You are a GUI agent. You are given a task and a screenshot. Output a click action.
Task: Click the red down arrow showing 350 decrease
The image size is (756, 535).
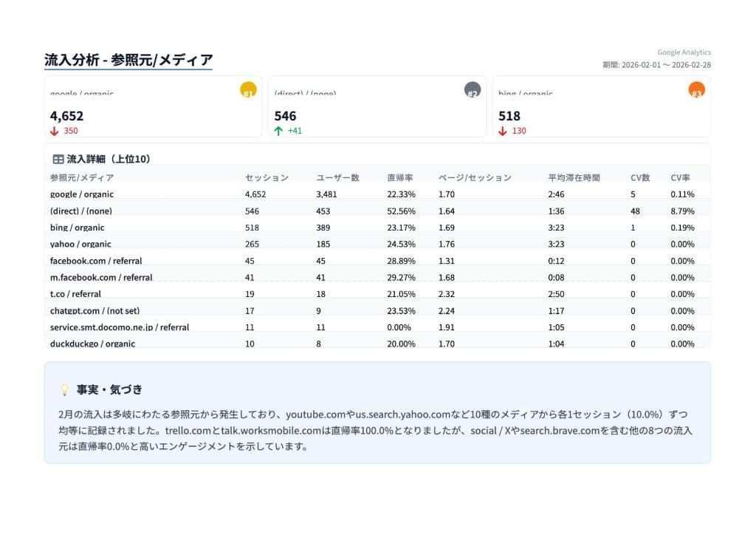53,131
